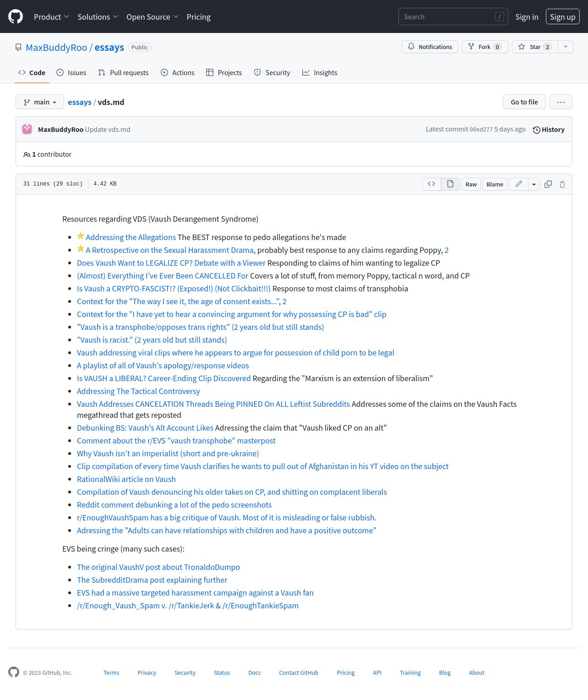Open Debunking BS Alt Account Likes link

point(145,427)
